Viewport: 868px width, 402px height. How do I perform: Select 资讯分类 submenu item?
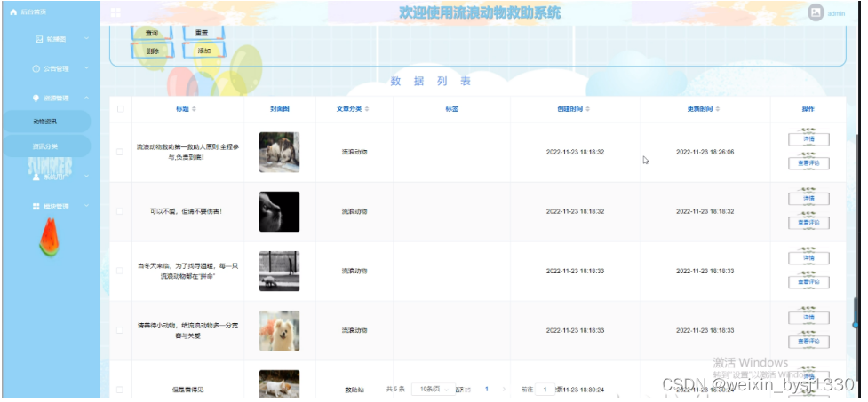(x=46, y=146)
